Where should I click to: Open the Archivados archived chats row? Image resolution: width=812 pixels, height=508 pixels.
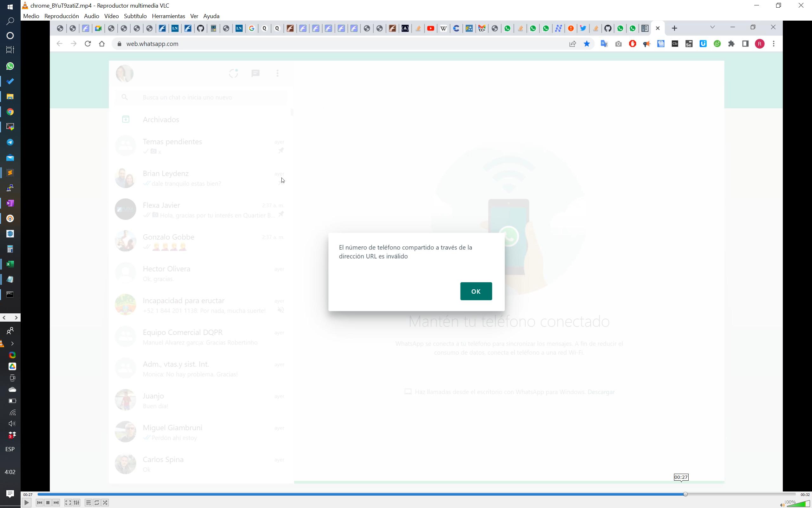click(201, 119)
